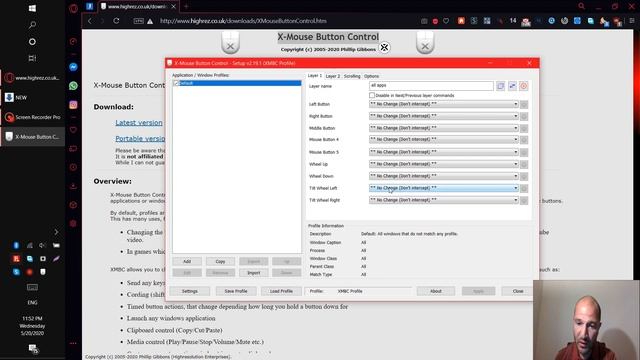This screenshot has width=640, height=360.
Task: Click the browser reload icon
Action: pos(116,21)
